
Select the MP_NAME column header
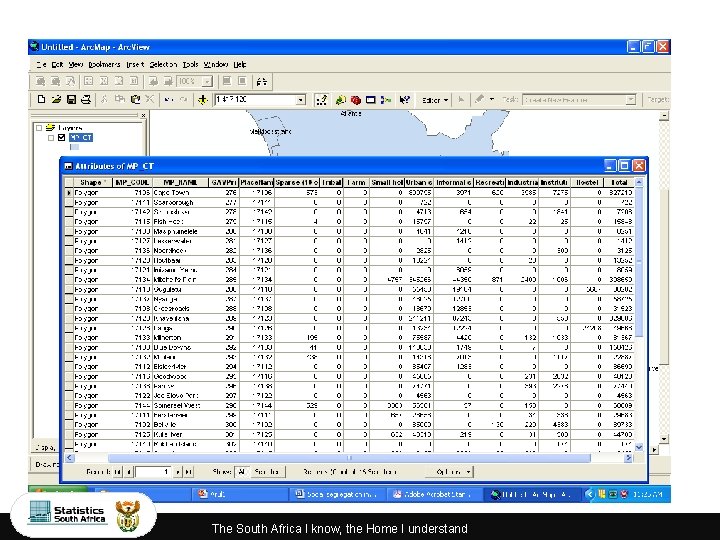[180, 182]
